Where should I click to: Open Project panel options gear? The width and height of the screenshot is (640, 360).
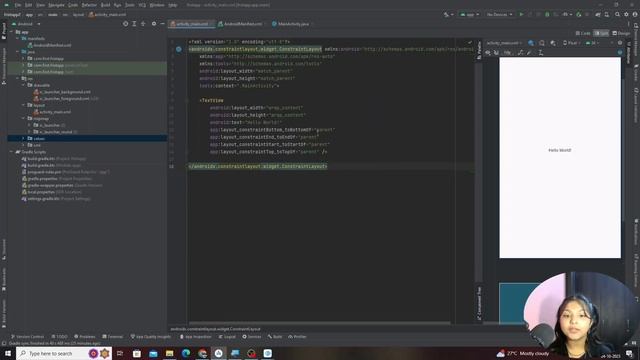pos(154,24)
